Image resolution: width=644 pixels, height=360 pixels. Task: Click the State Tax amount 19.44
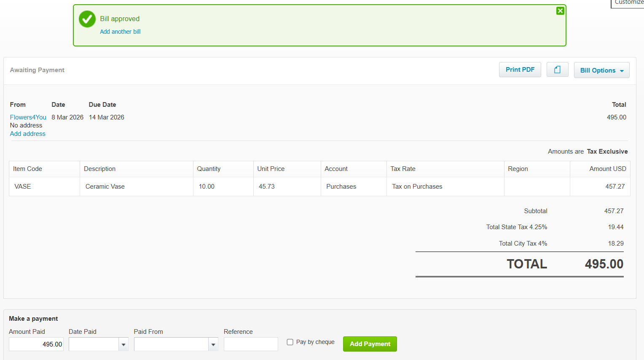coord(616,227)
